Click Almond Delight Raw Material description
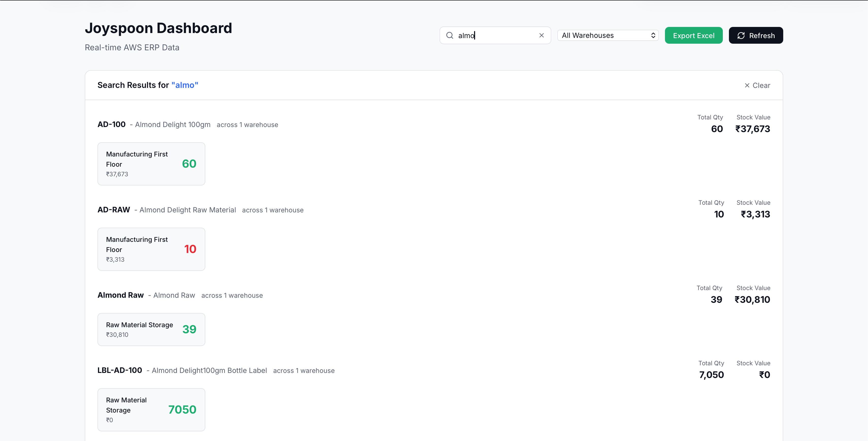The height and width of the screenshot is (441, 868). coord(188,210)
